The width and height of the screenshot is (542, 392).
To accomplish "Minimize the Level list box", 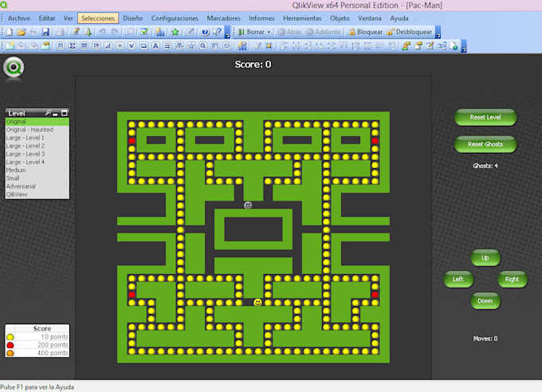I will point(55,113).
